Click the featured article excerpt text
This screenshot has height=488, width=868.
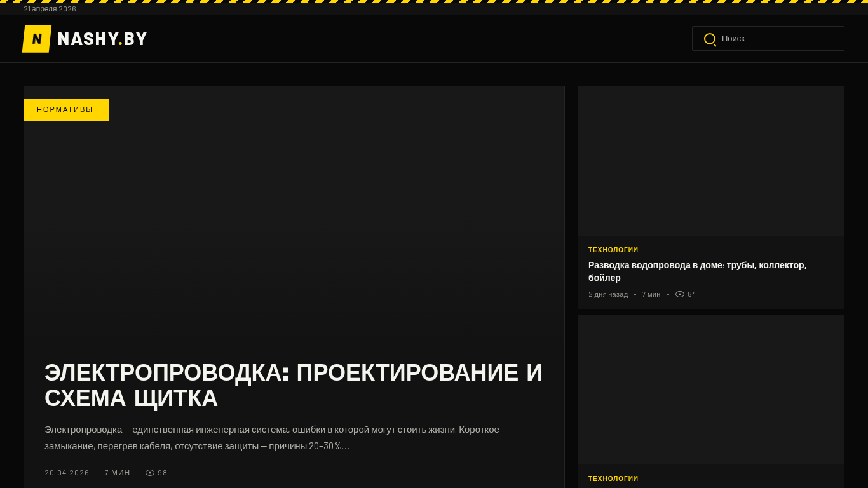[x=272, y=437]
